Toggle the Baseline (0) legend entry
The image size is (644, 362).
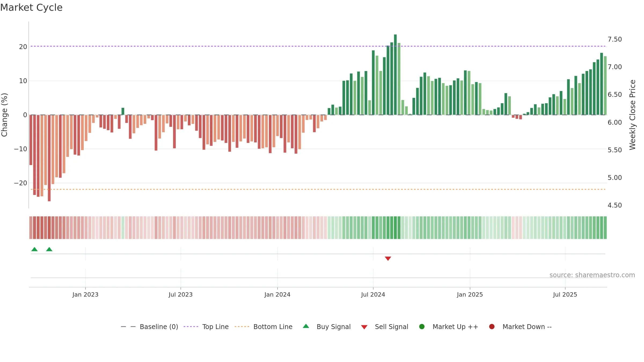point(149,327)
